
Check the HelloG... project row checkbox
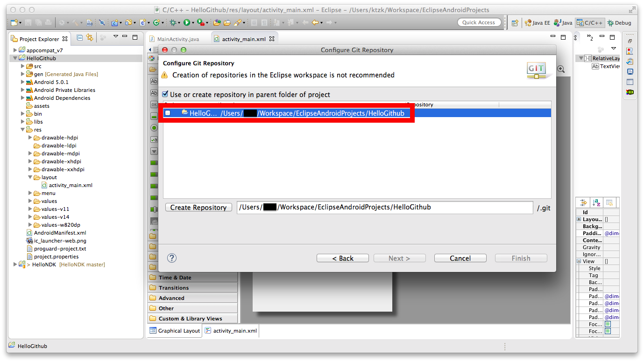pyautogui.click(x=168, y=113)
